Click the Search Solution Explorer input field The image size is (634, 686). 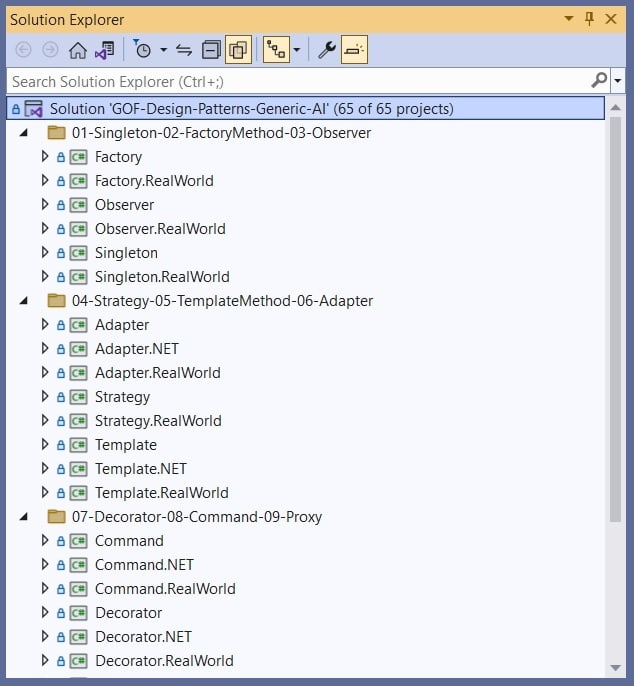tap(298, 81)
